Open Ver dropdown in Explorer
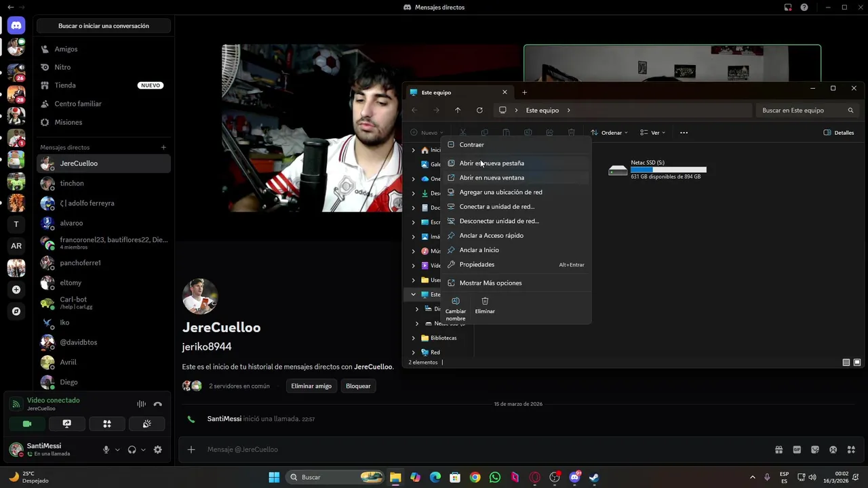The image size is (868, 488). pyautogui.click(x=653, y=133)
